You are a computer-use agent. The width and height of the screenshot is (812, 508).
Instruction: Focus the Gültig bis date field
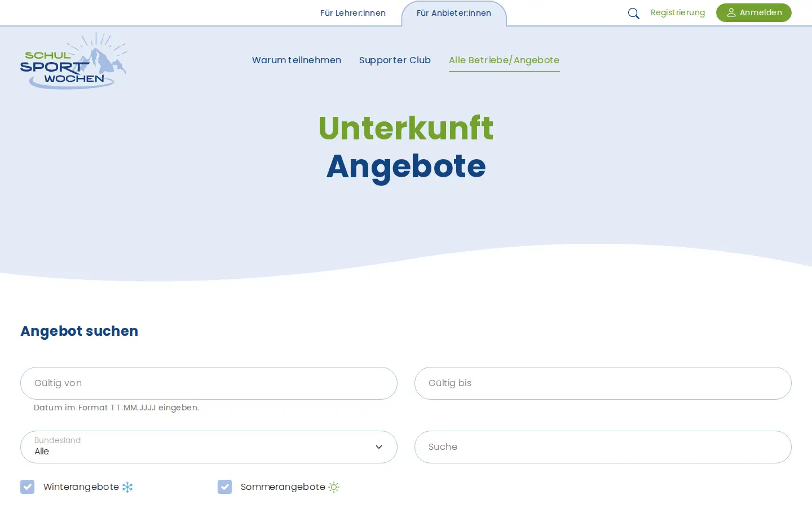pyautogui.click(x=603, y=383)
